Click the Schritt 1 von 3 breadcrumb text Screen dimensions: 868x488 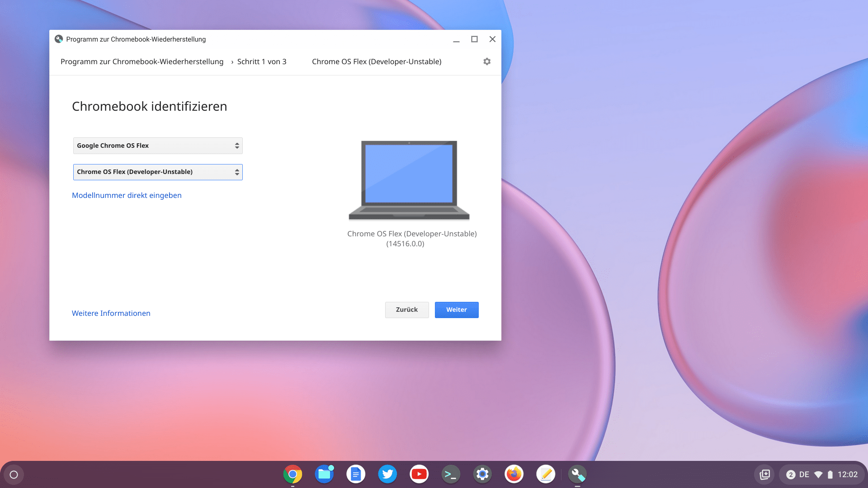(x=262, y=61)
